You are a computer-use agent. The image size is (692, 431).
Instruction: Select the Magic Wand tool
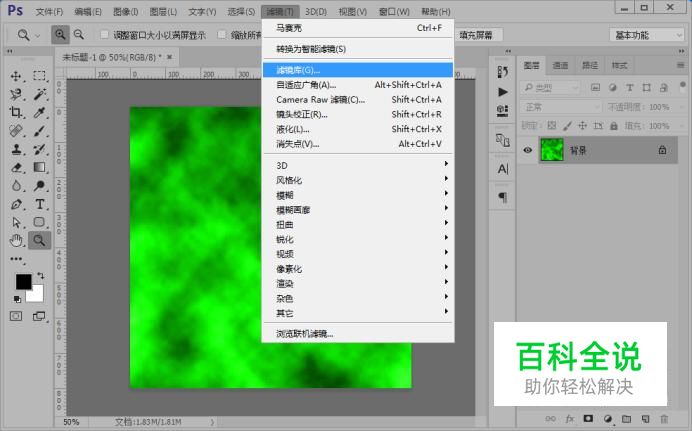pyautogui.click(x=39, y=94)
